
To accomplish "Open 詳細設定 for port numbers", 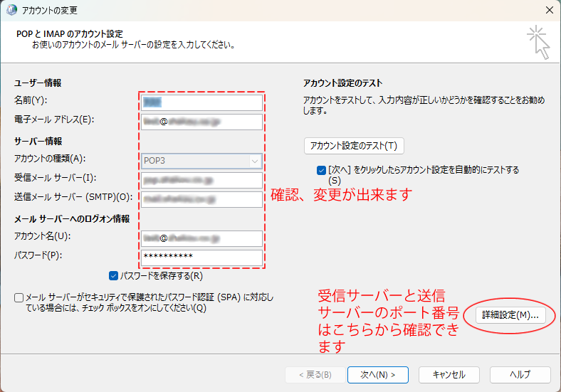I will (509, 315).
